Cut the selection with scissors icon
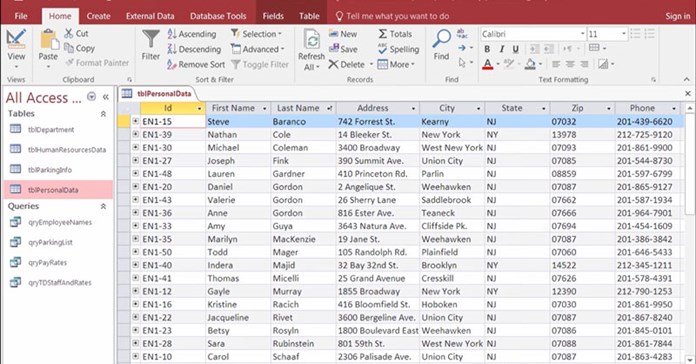This screenshot has height=364, width=696. coord(76,33)
